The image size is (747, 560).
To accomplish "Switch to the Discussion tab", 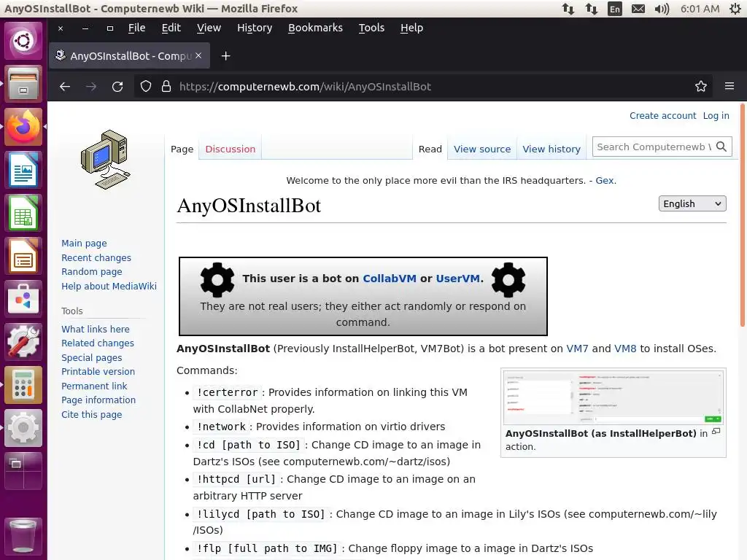I will click(230, 149).
